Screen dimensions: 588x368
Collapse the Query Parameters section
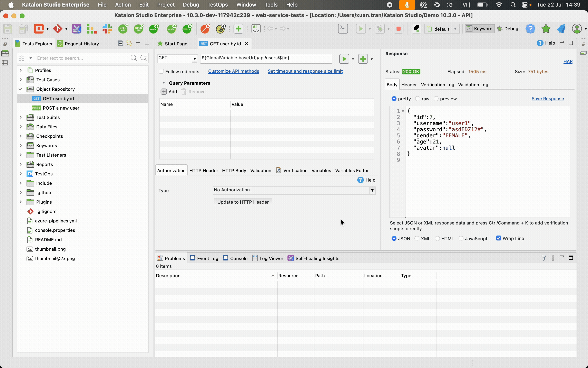click(164, 83)
